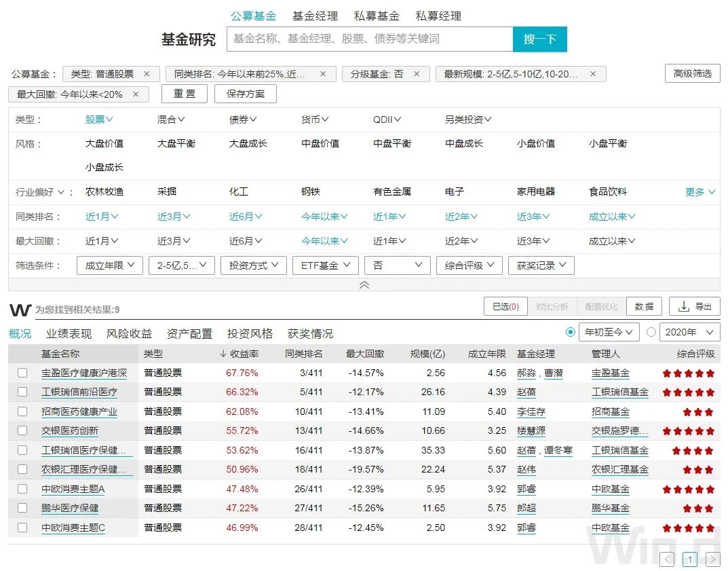The width and height of the screenshot is (728, 571).
Task: Switch to 公募基金 tab
Action: (254, 16)
